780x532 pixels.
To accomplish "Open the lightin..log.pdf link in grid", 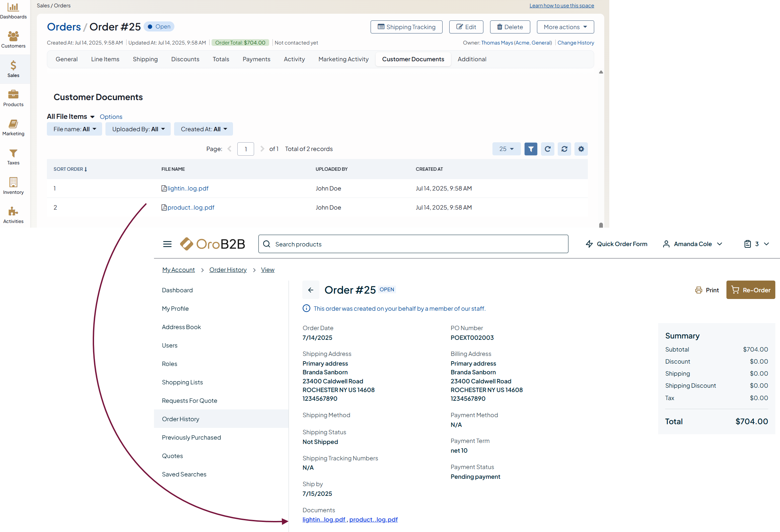I will (187, 188).
